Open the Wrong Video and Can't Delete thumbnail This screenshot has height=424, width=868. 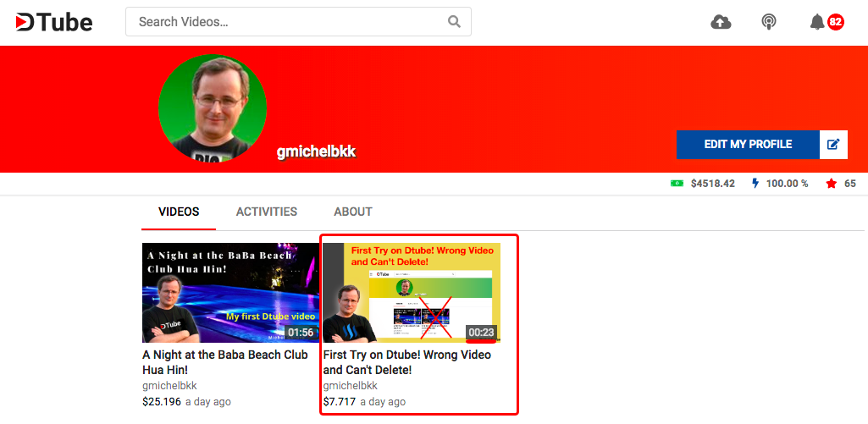point(412,292)
